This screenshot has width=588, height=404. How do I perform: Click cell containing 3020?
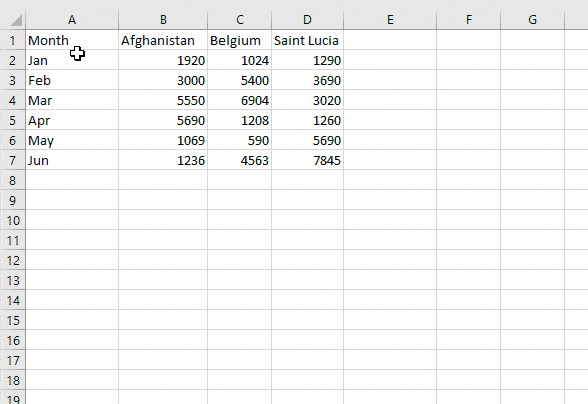[x=308, y=100]
